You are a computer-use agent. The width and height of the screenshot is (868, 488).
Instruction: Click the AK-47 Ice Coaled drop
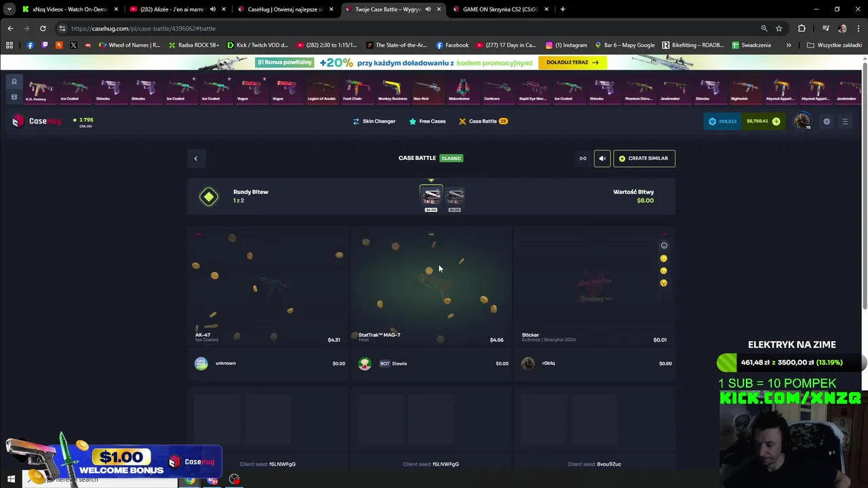(268, 286)
